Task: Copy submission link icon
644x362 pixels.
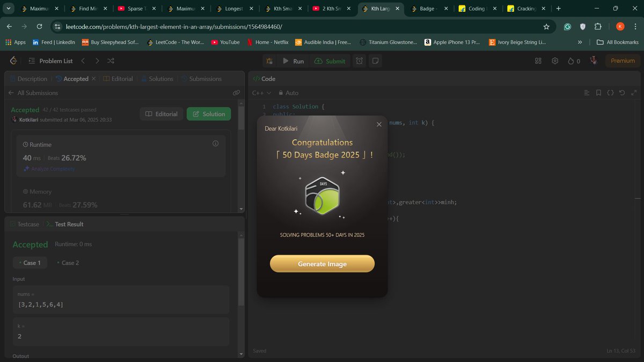Action: pyautogui.click(x=236, y=93)
